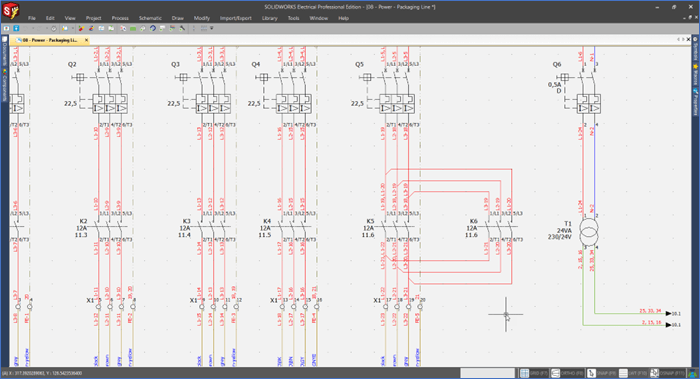This screenshot has height=379, width=700.
Task: Close the 08 - Power document tab
Action: tap(87, 40)
